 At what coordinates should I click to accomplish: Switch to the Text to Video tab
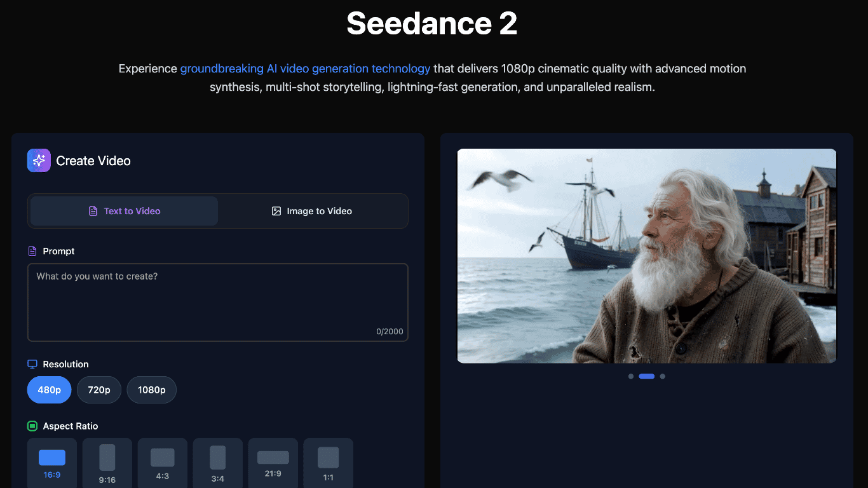[x=123, y=210]
